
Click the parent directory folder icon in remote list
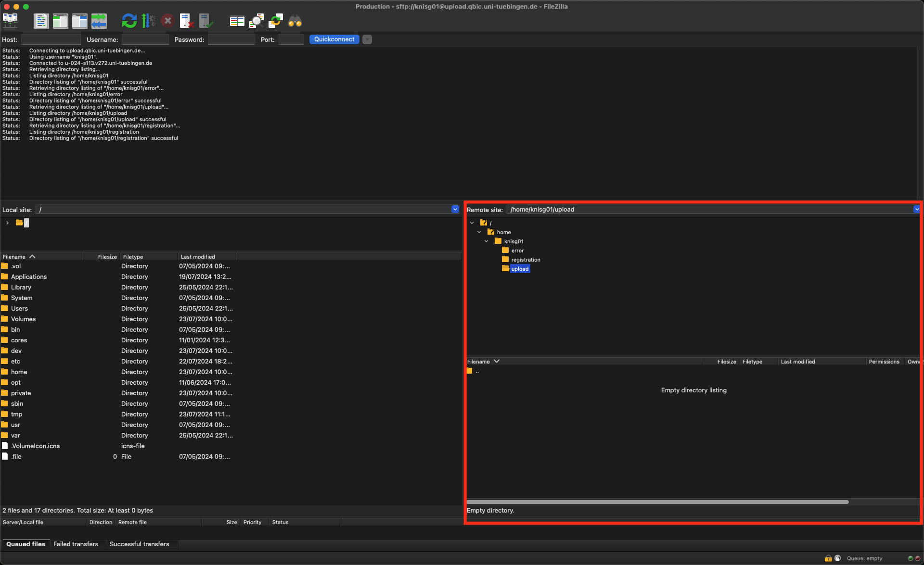pyautogui.click(x=470, y=371)
